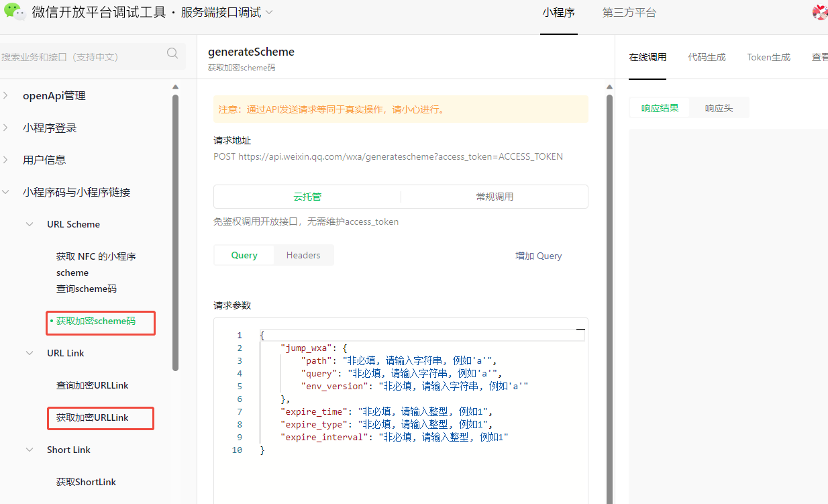Select the Query parameter tab
Image resolution: width=828 pixels, height=504 pixels.
(x=244, y=255)
